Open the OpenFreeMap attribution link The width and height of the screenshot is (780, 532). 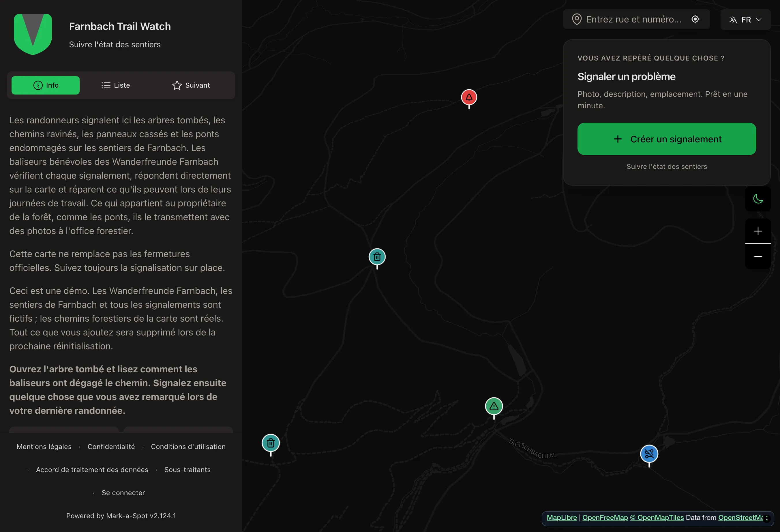[605, 518]
